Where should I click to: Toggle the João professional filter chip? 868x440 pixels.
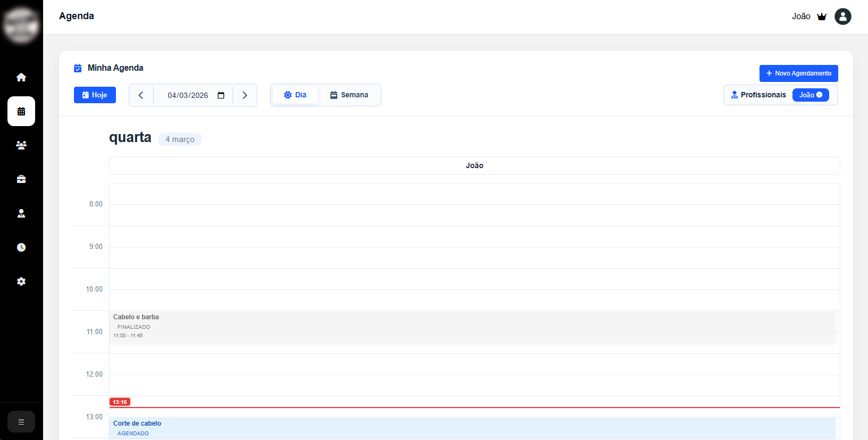tap(810, 95)
